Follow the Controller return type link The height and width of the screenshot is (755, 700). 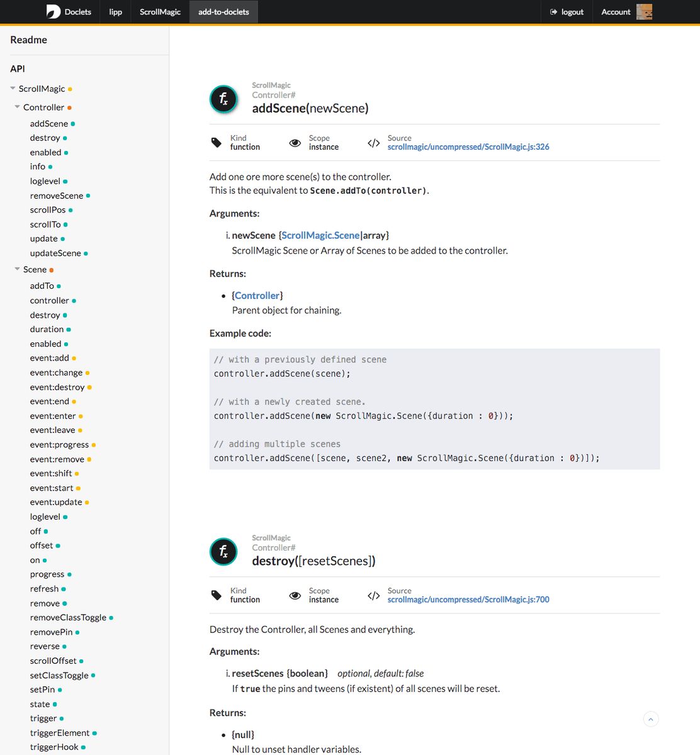(257, 295)
